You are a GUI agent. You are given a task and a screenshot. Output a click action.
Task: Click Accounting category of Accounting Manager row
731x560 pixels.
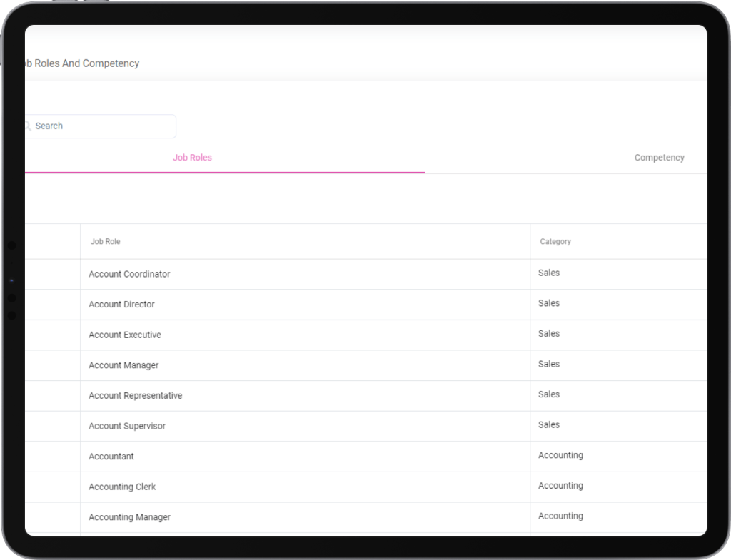click(x=560, y=516)
